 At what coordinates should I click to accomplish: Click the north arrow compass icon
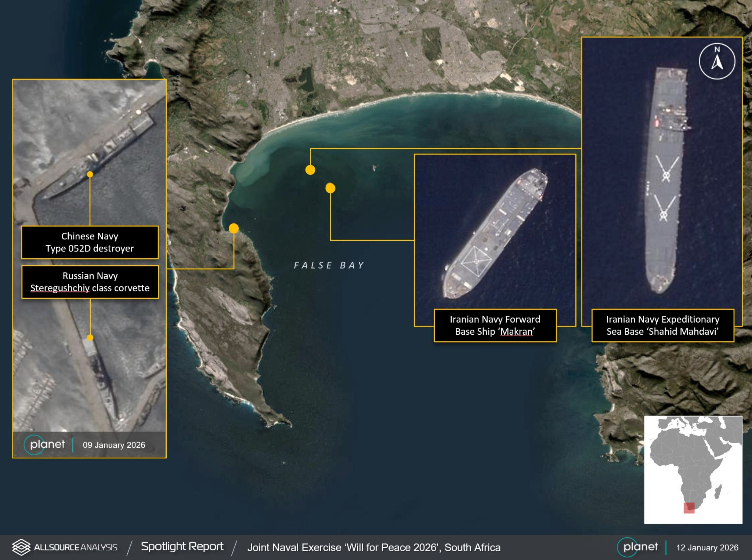coord(717,61)
